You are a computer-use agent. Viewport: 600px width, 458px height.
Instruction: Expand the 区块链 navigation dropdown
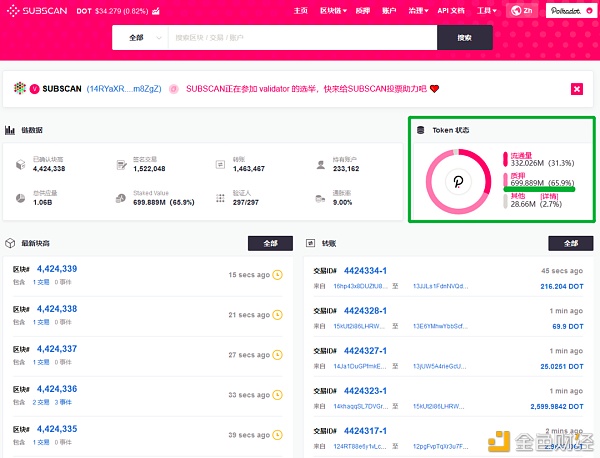333,11
